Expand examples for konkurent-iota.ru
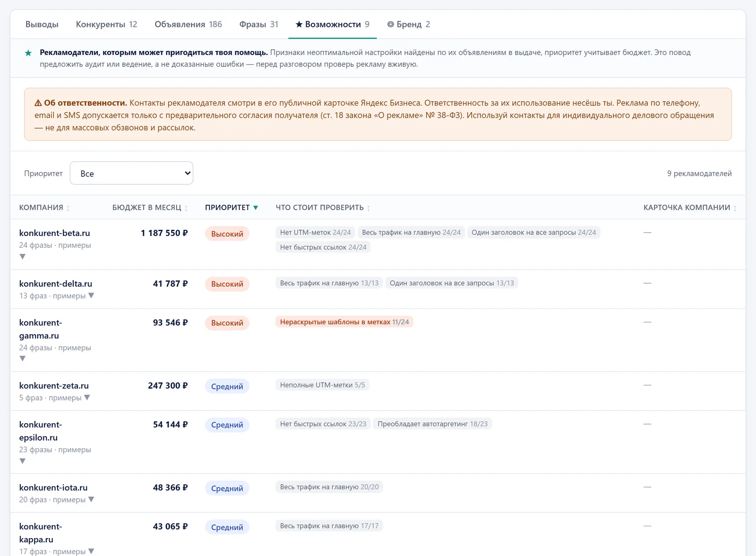 coord(91,499)
